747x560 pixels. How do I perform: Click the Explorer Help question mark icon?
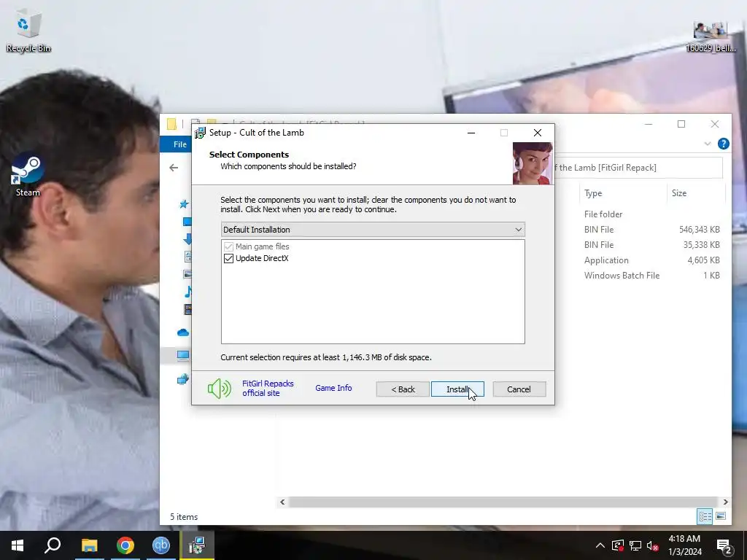[x=723, y=144]
